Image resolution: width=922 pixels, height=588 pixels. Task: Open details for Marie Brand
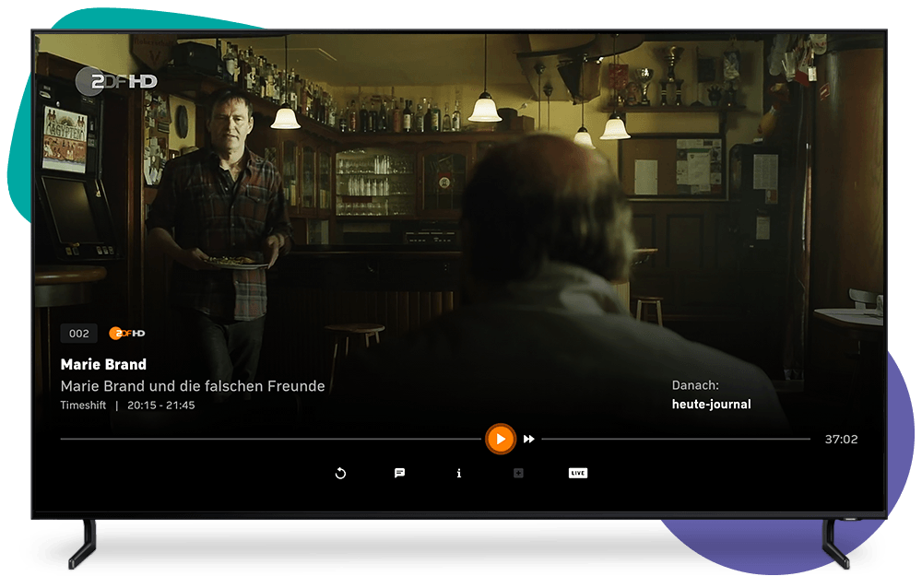[x=103, y=364]
